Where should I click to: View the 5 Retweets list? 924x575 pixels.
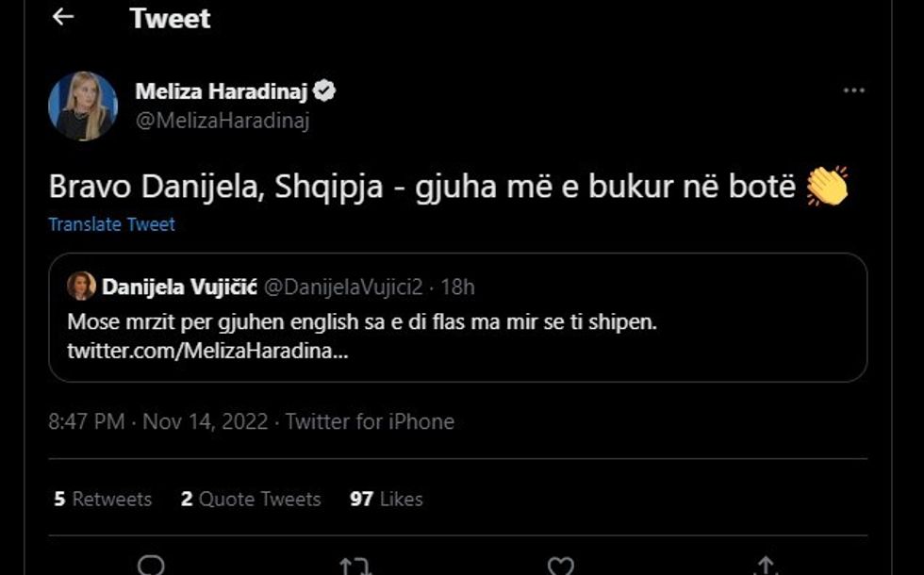(x=102, y=499)
